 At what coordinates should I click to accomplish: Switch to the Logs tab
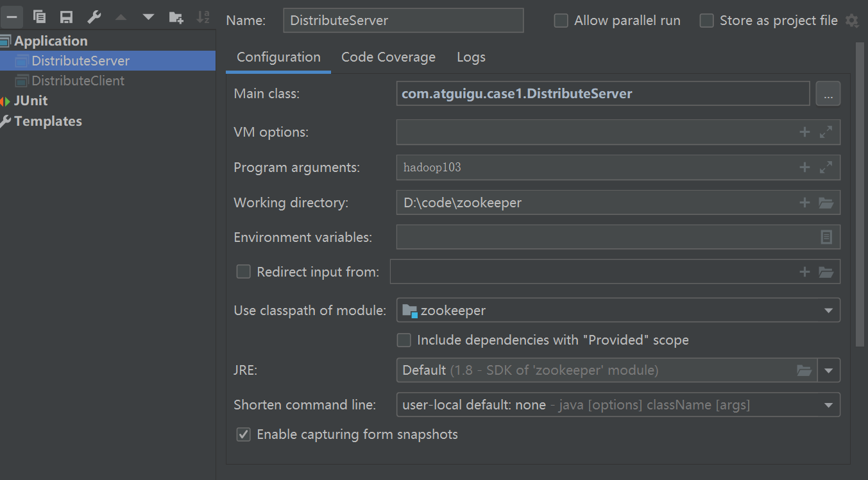point(471,57)
